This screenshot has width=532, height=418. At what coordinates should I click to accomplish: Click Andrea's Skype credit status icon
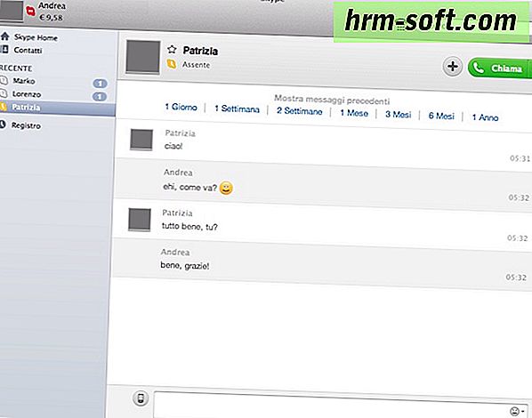(x=31, y=12)
